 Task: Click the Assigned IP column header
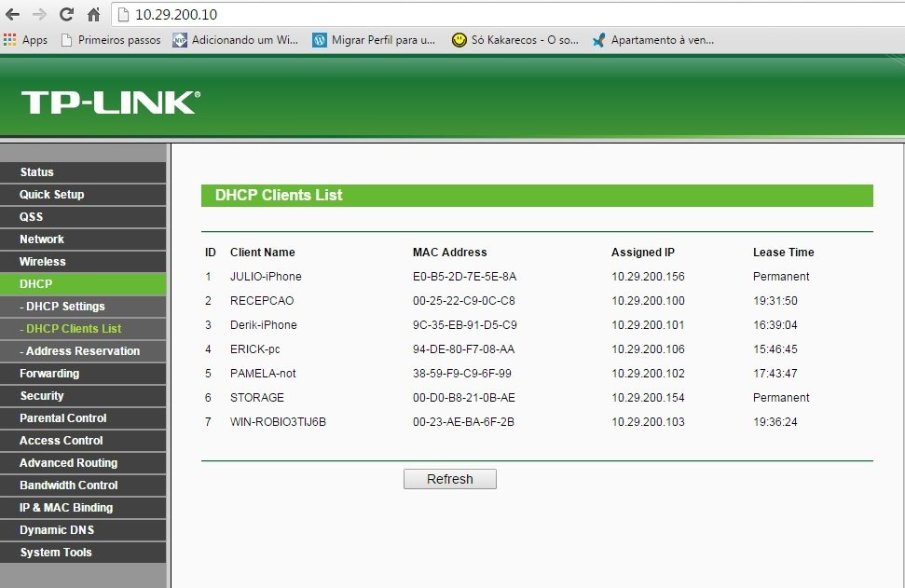point(643,253)
